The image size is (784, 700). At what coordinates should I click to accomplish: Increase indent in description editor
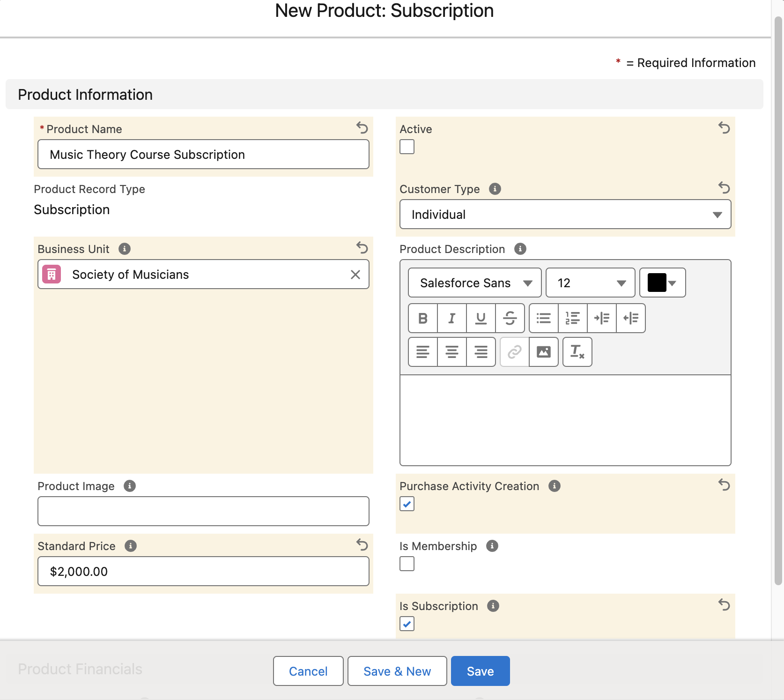click(x=602, y=318)
